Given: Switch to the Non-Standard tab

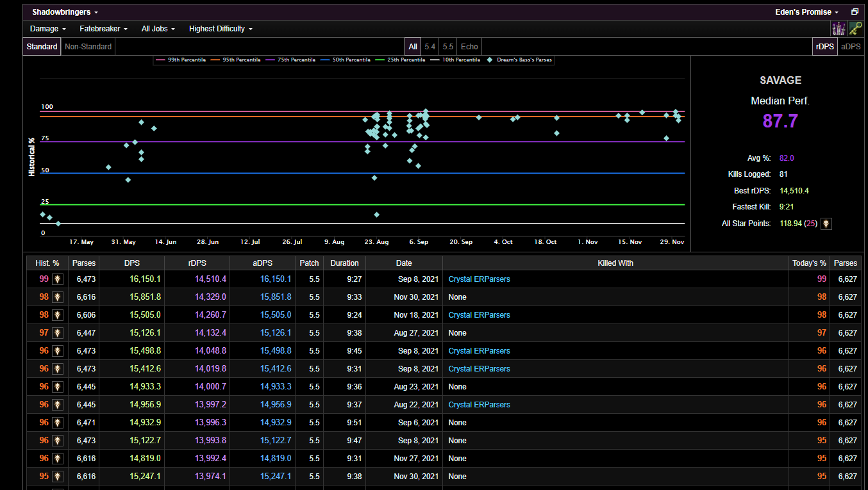Looking at the screenshot, I should pos(88,46).
